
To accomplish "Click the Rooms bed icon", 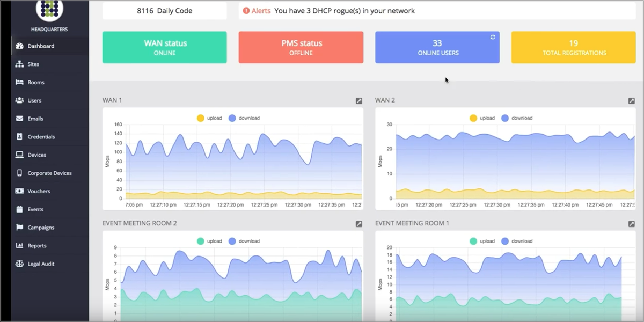I will [x=20, y=83].
